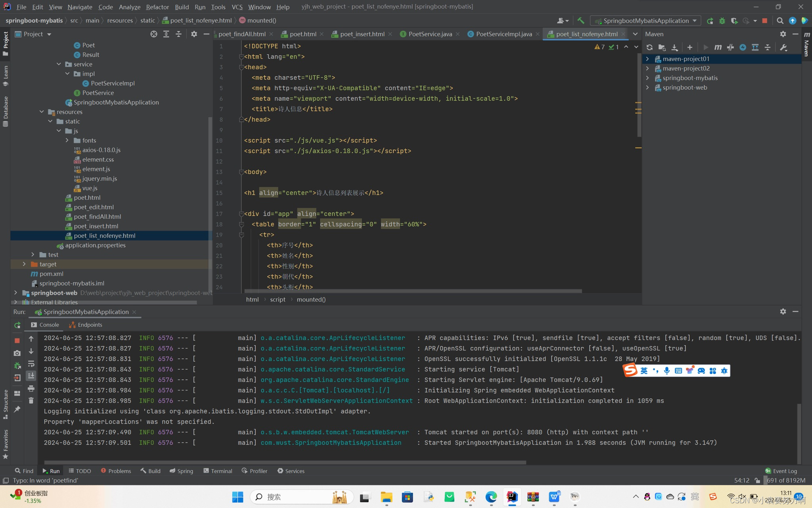This screenshot has width=812, height=508.
Task: Toggle read-only lock icon in status bar
Action: (757, 481)
